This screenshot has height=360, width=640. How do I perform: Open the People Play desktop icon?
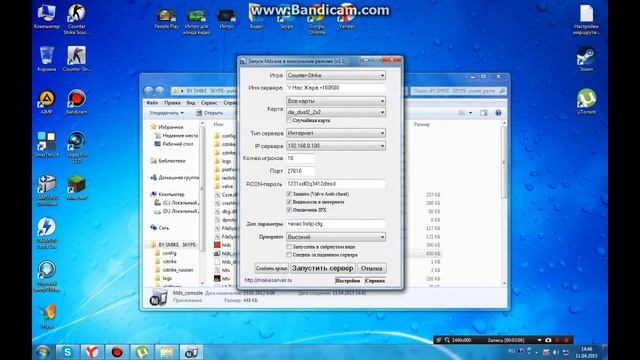tap(167, 18)
